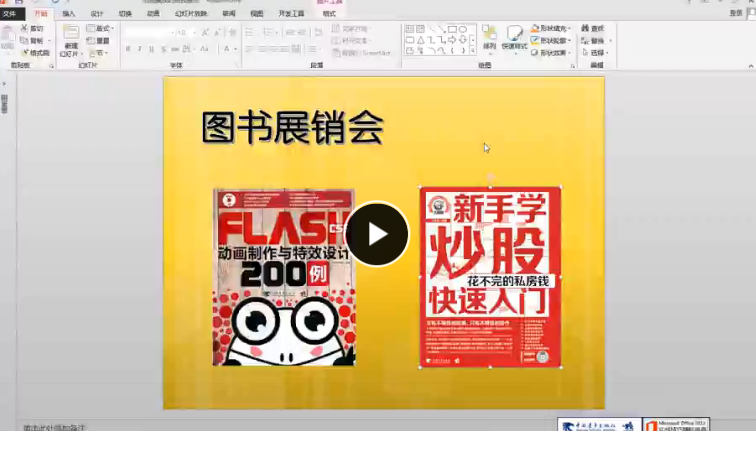This screenshot has height=454, width=756.
Task: Open the 设计 (Design) ribbon tab
Action: tap(97, 13)
